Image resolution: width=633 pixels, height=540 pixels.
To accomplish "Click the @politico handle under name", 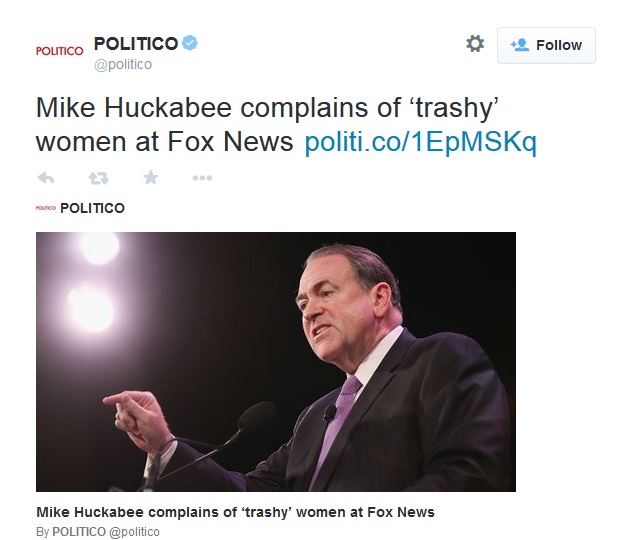I will (x=123, y=65).
